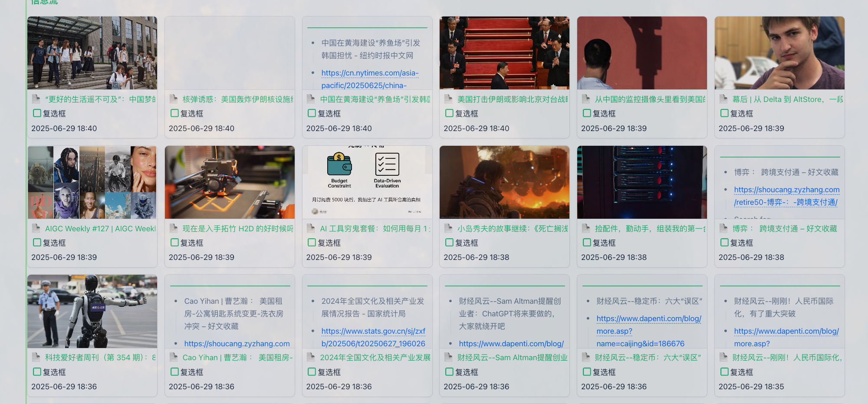Click the document icon beside 幕后 | 从 Delta 到 AltStore

pos(724,99)
